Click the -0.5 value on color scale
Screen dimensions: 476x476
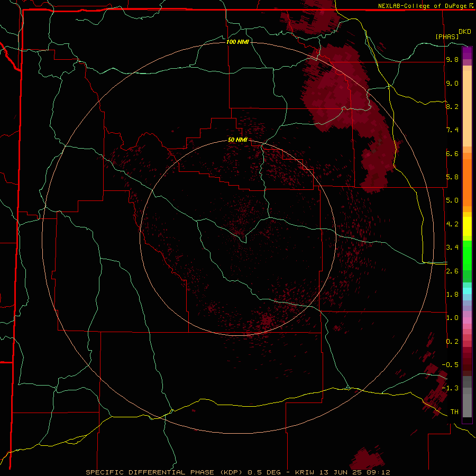(x=450, y=365)
